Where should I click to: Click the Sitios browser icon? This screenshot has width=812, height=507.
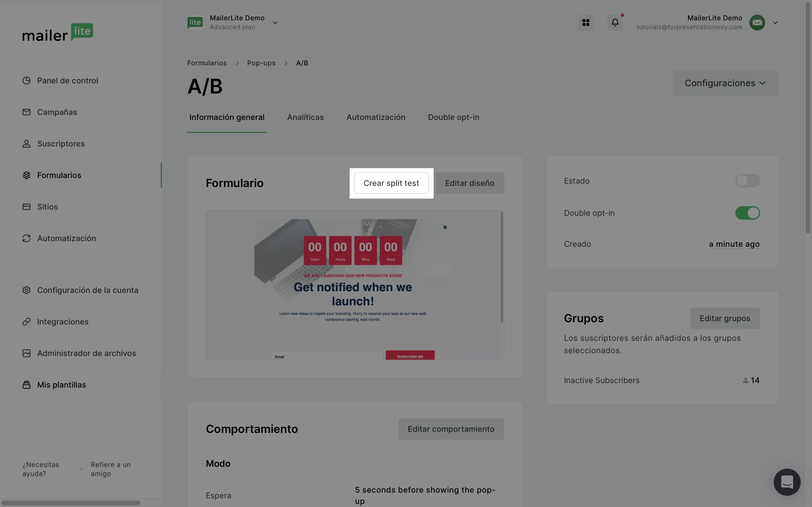pos(27,206)
